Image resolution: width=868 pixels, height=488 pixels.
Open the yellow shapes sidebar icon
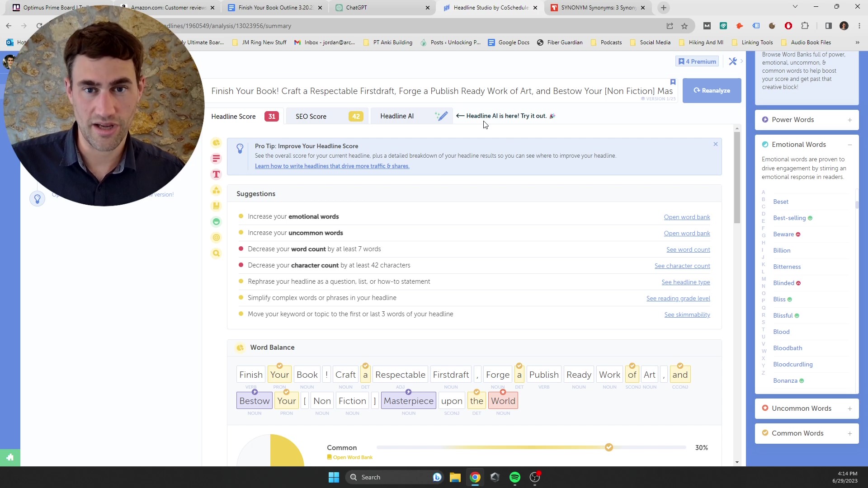point(216,190)
